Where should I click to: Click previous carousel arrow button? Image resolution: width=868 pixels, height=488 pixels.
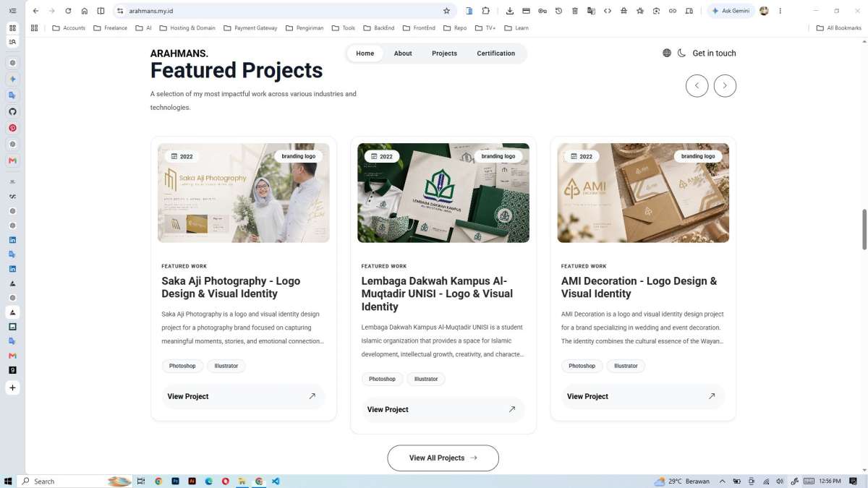tap(697, 85)
